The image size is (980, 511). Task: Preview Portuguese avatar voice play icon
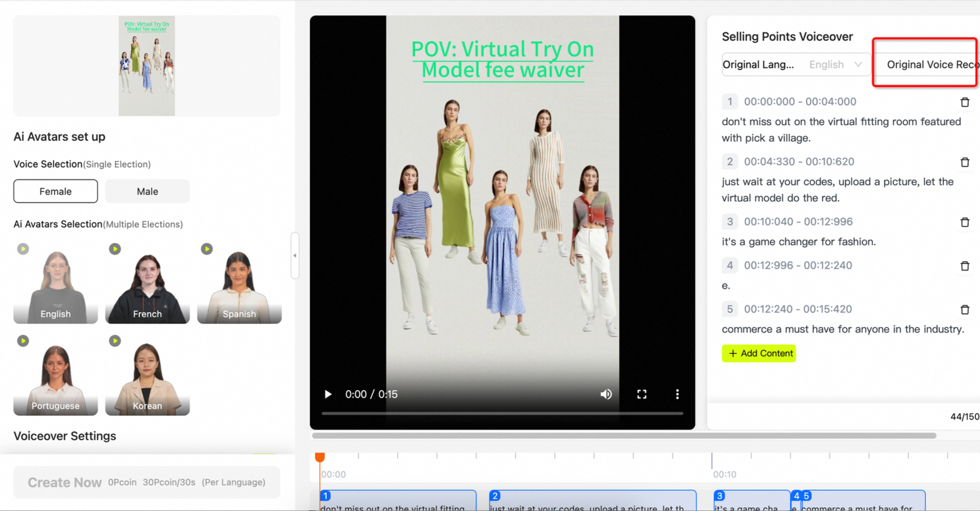coord(23,341)
